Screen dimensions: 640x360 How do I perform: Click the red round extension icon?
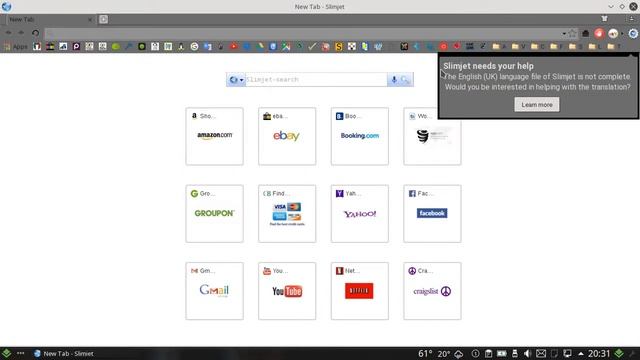(x=599, y=33)
